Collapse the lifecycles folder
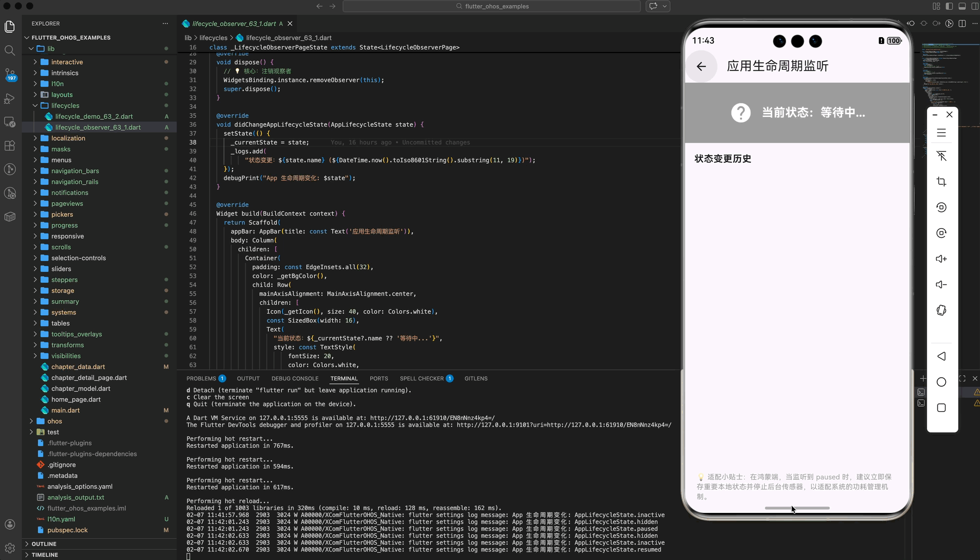The width and height of the screenshot is (980, 560). click(65, 105)
